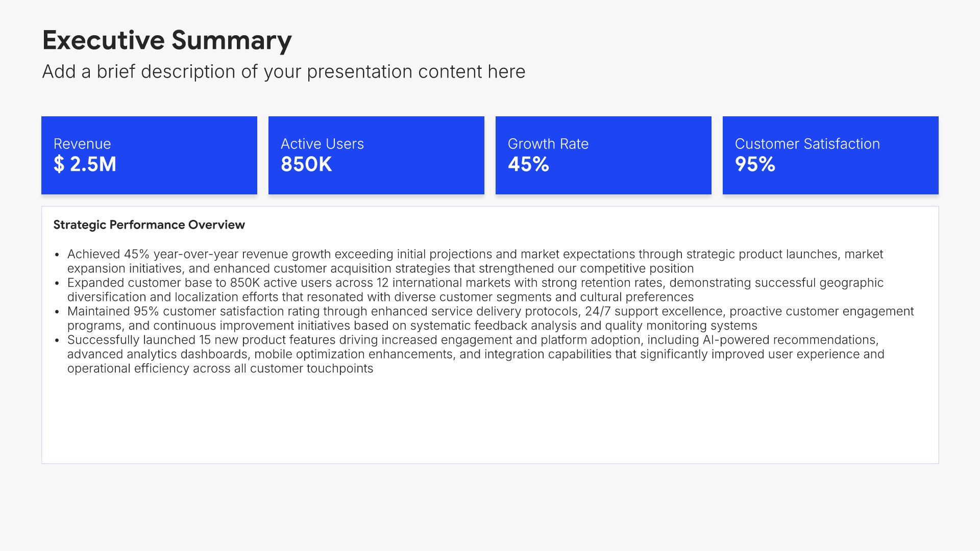Click the Revenue card label
980x551 pixels.
[82, 144]
